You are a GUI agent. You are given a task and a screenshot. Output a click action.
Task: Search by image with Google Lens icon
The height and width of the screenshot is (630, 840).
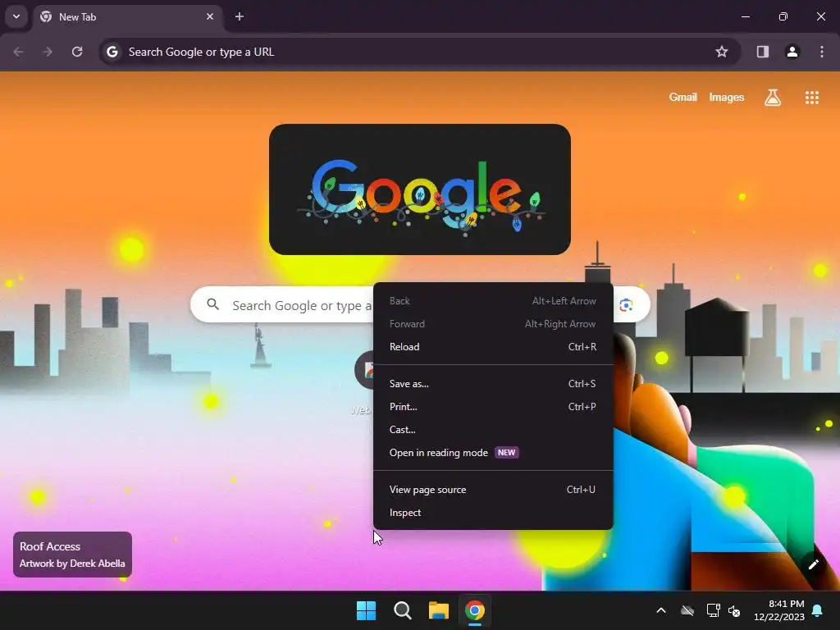pos(626,305)
